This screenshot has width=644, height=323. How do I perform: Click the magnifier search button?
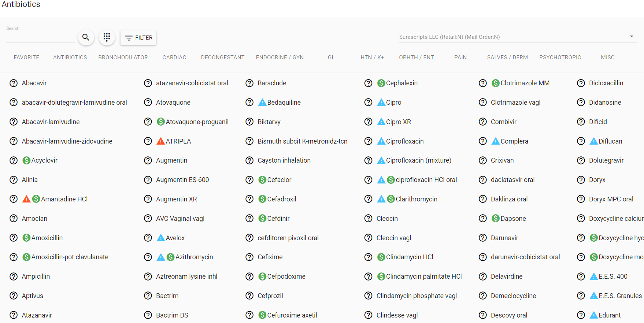(x=86, y=37)
